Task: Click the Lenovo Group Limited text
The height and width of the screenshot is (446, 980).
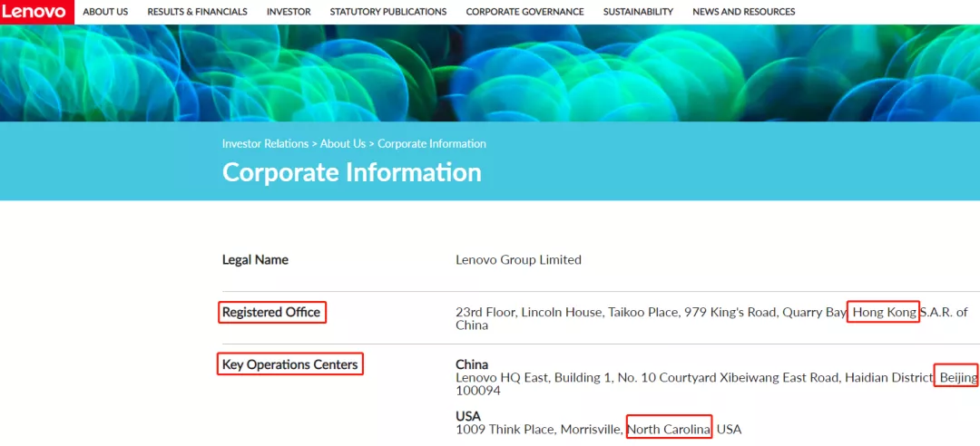Action: pyautogui.click(x=518, y=260)
